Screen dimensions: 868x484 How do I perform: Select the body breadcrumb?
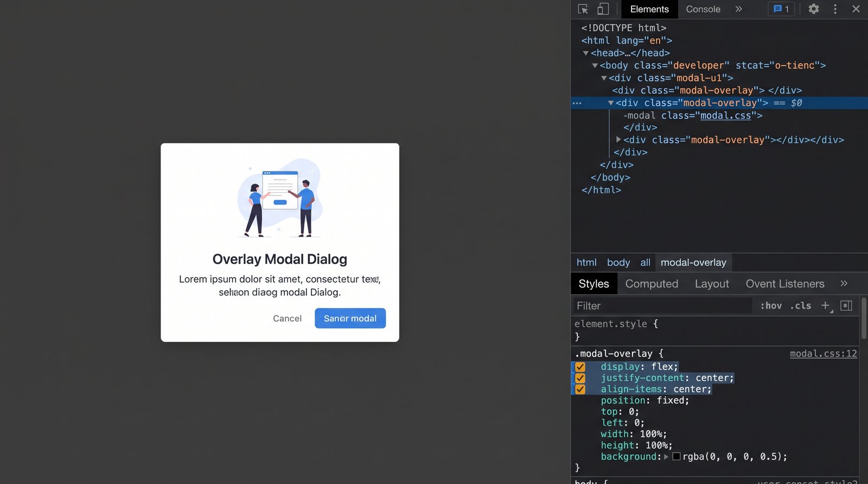pyautogui.click(x=618, y=262)
